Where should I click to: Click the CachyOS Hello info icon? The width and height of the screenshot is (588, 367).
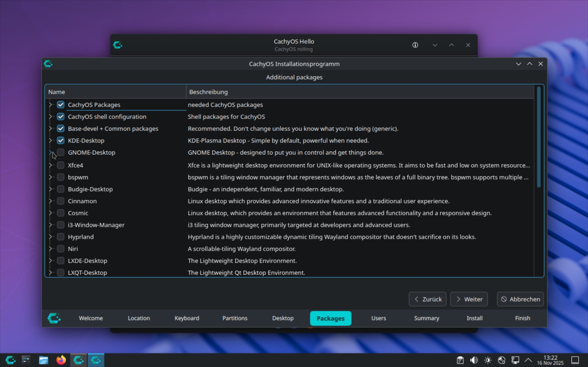[415, 45]
